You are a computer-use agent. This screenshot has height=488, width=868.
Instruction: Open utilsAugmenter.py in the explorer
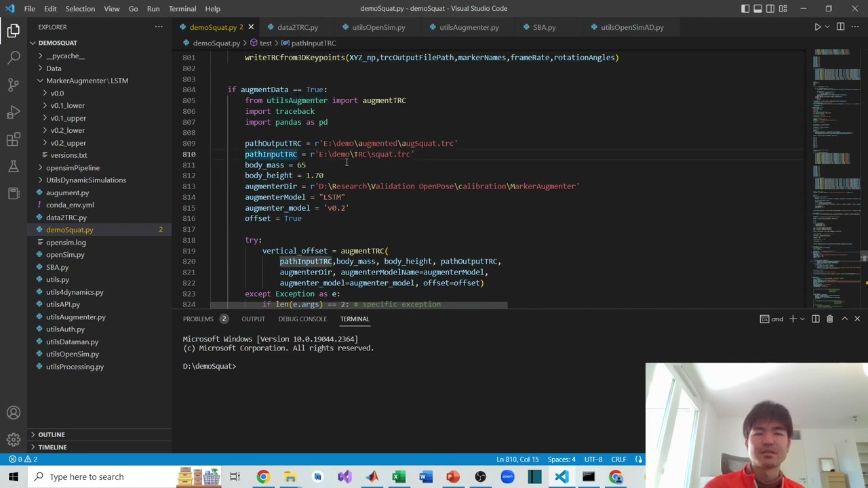tap(75, 317)
